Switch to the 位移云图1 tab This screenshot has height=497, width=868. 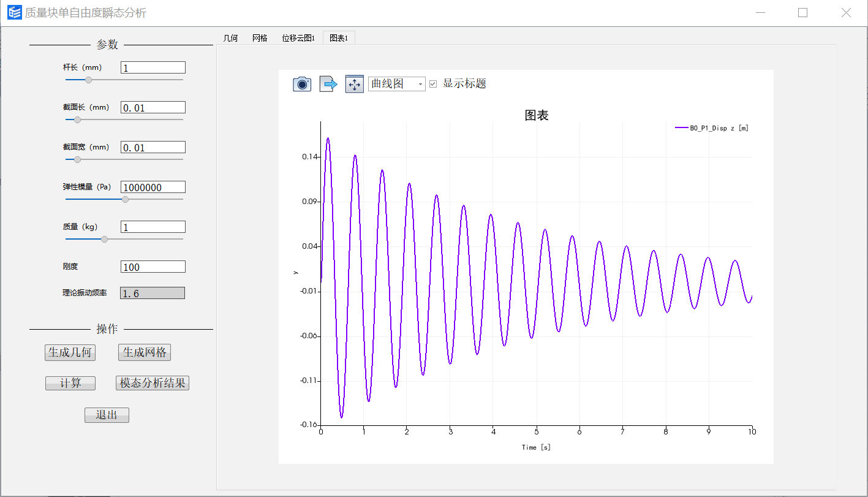tap(298, 38)
